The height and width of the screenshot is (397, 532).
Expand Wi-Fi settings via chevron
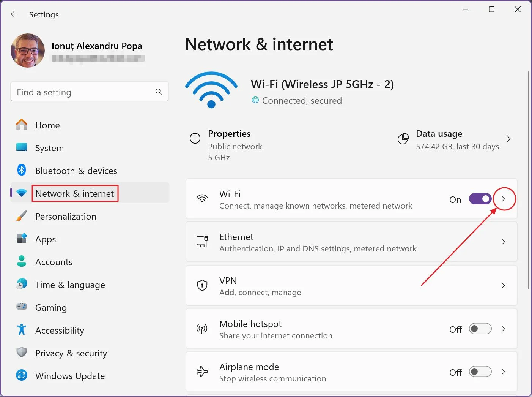point(503,199)
